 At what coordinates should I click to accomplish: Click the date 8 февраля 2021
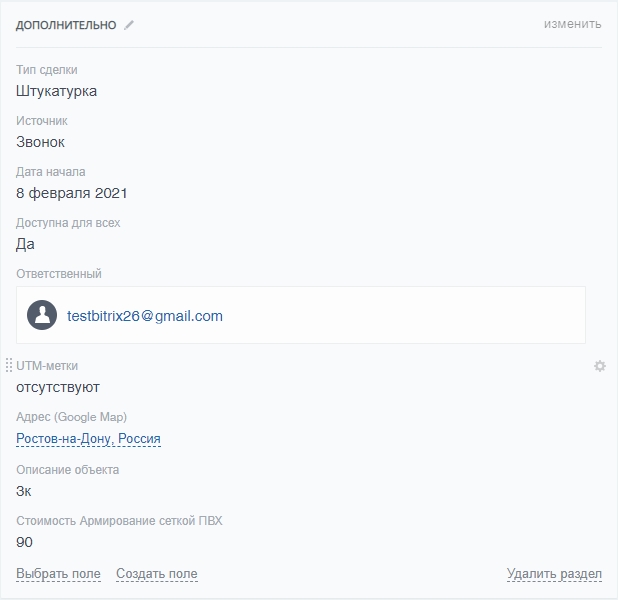pos(72,193)
